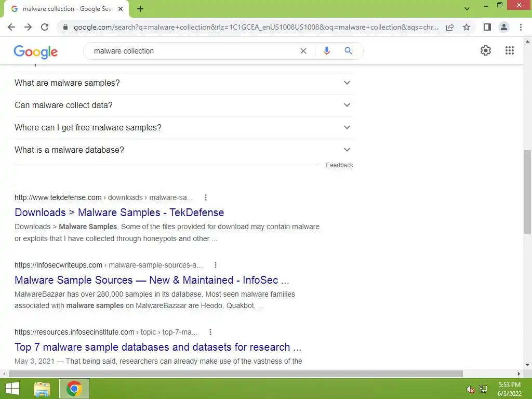Click the resources.infosecinstitute.com URL breadcrumb
This screenshot has height=399, width=532.
tap(106, 332)
